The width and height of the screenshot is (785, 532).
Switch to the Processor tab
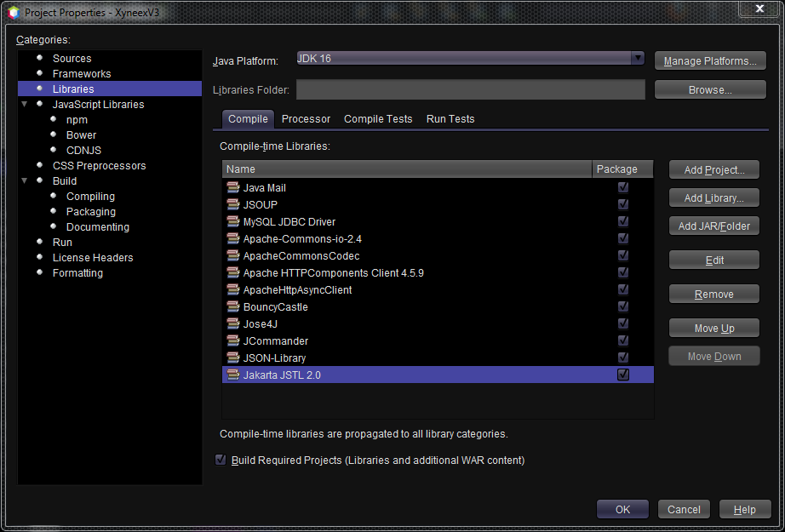click(306, 119)
